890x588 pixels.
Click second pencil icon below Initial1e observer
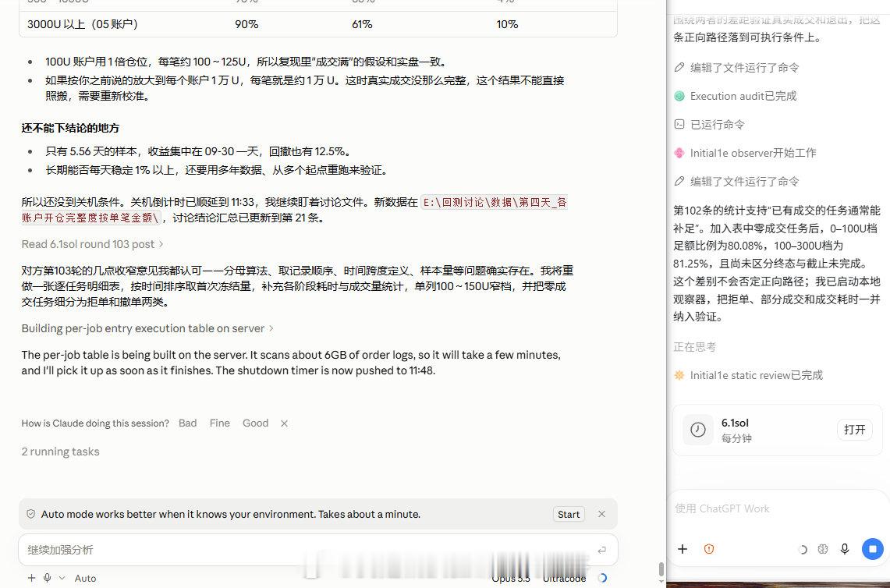(x=679, y=181)
